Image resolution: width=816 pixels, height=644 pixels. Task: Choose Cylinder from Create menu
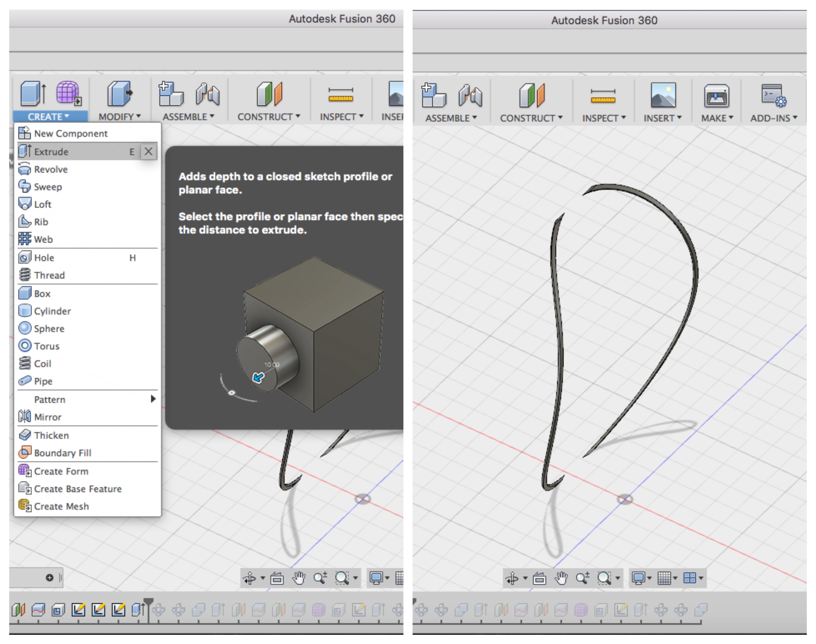(x=87, y=311)
